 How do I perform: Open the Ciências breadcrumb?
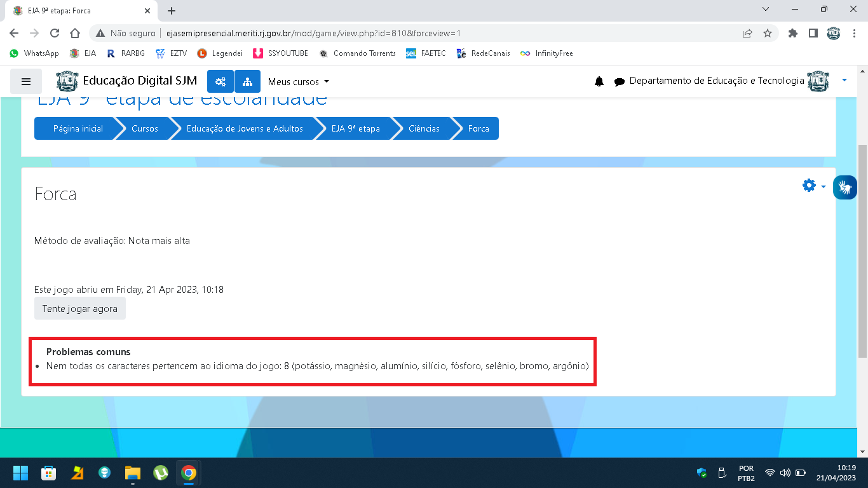pos(424,128)
